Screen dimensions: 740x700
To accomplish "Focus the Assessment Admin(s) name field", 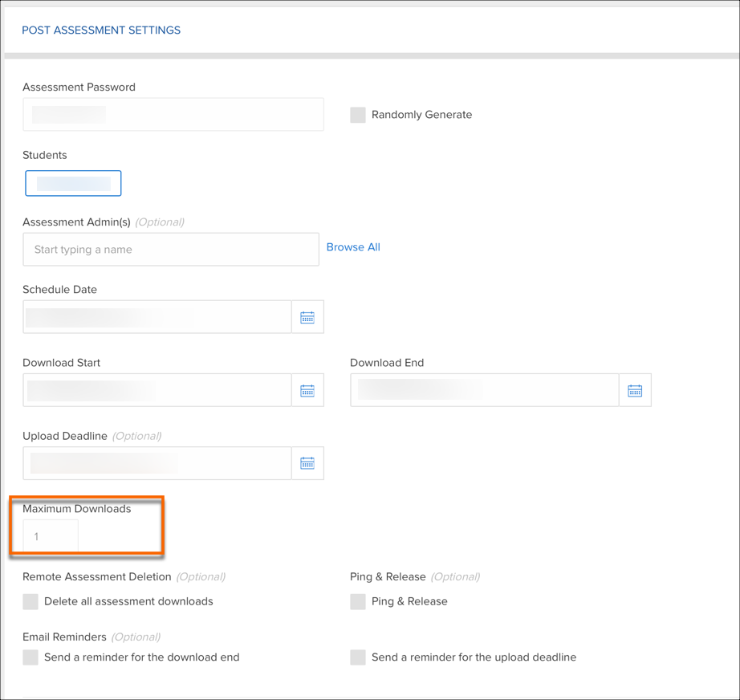I will [x=171, y=249].
